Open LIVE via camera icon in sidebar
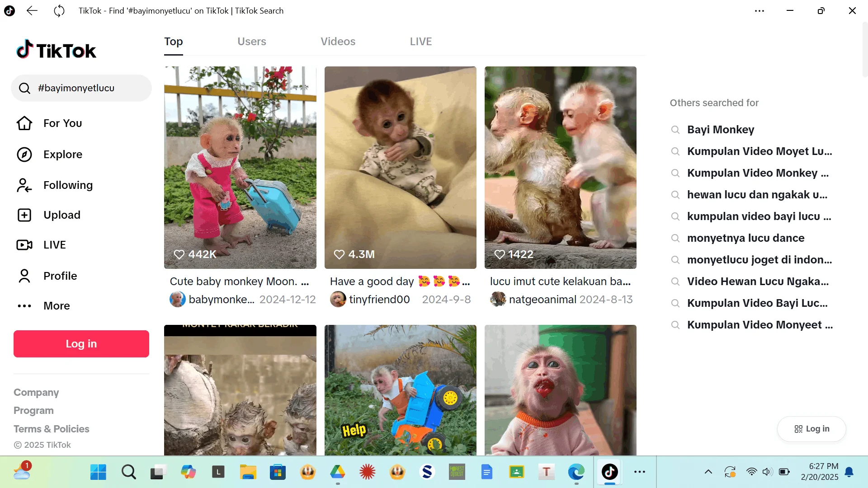 24,245
